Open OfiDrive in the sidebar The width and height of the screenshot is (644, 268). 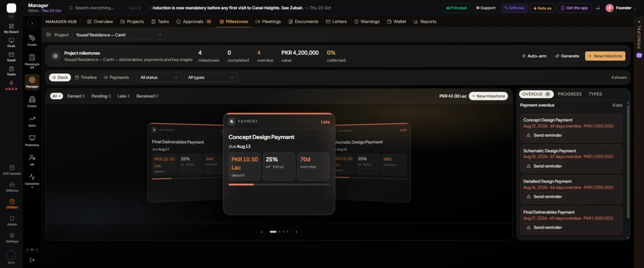point(12,187)
